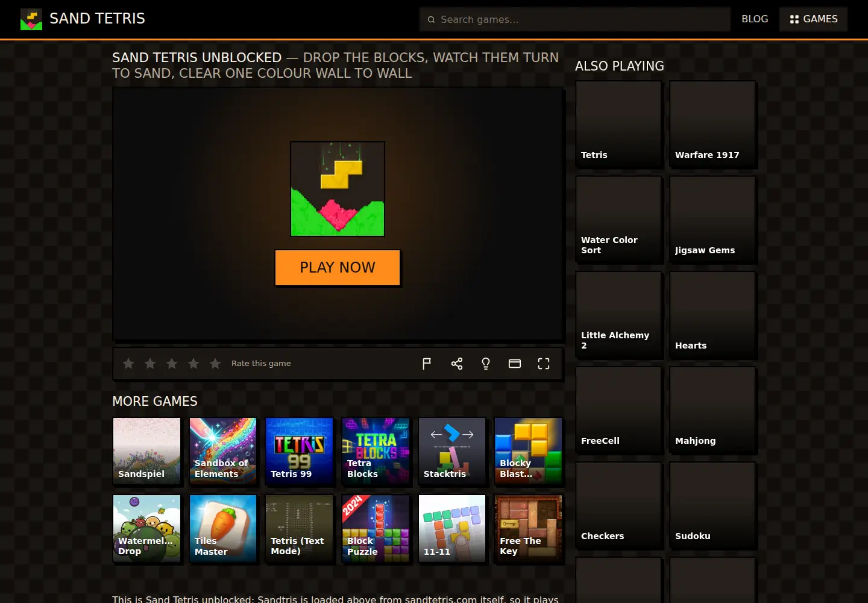Open the BLOG page
Screen dimensions: 868x603
[755, 19]
